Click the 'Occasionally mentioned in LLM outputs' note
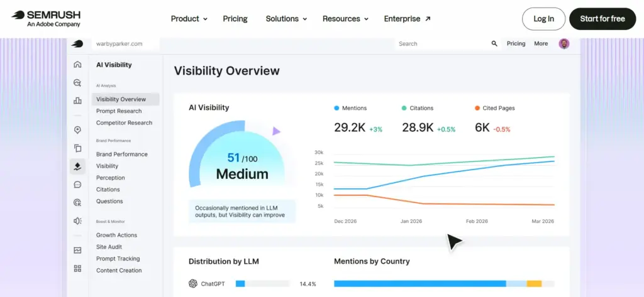 tap(242, 211)
